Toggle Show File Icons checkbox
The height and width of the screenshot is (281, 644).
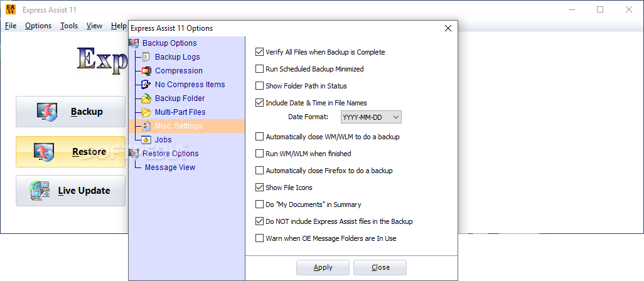[259, 188]
